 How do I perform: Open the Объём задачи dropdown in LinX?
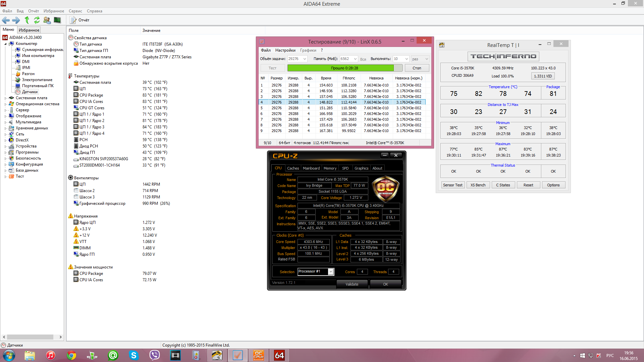[305, 59]
